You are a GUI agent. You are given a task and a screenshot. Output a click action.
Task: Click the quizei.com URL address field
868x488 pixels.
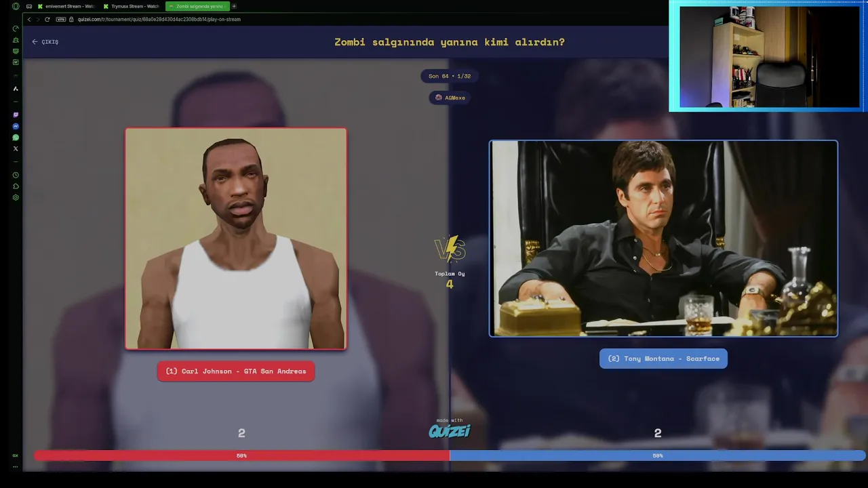pos(159,19)
